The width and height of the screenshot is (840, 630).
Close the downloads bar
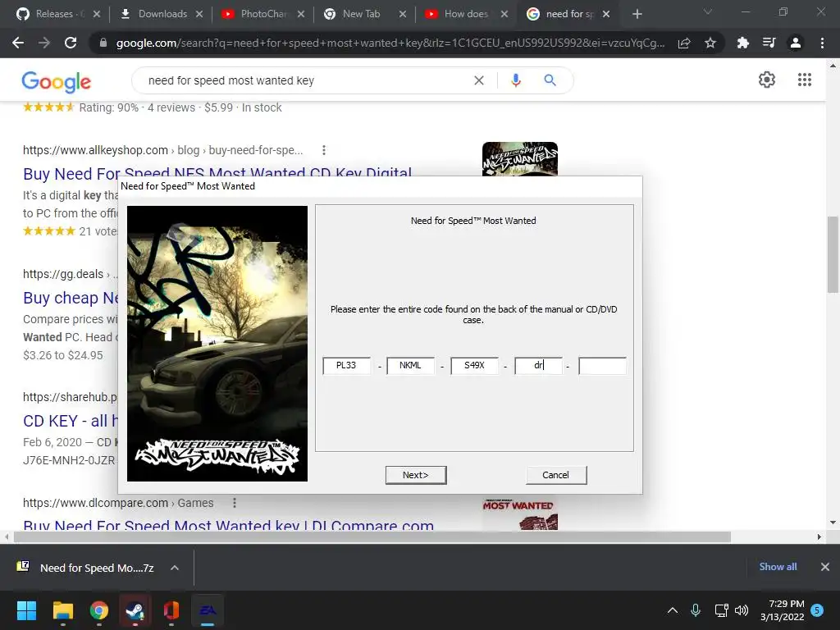(825, 567)
